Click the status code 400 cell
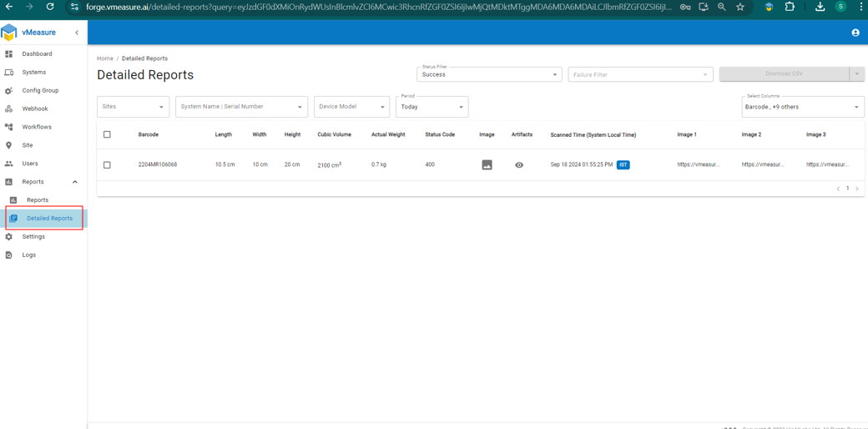The height and width of the screenshot is (429, 868). tap(430, 165)
